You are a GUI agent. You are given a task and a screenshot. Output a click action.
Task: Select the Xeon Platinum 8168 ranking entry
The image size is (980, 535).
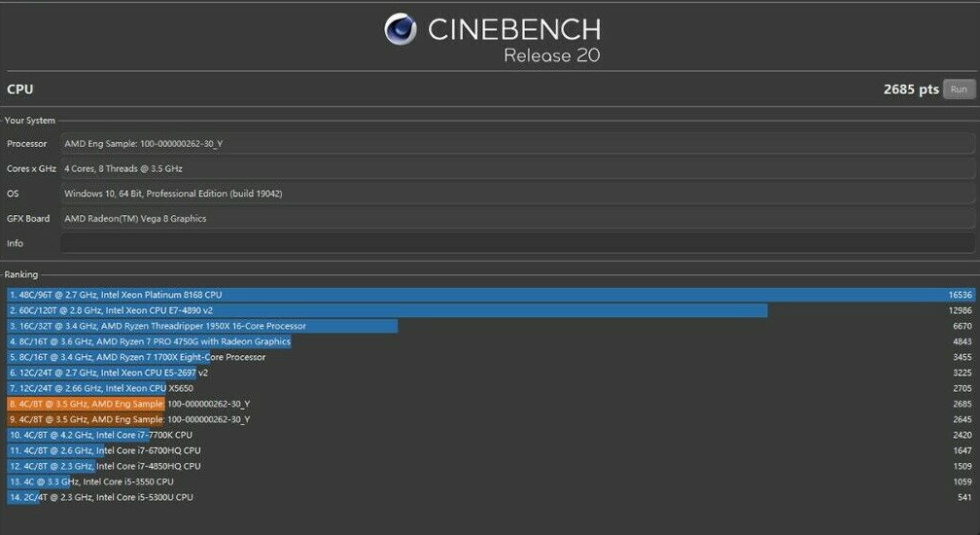(x=491, y=295)
